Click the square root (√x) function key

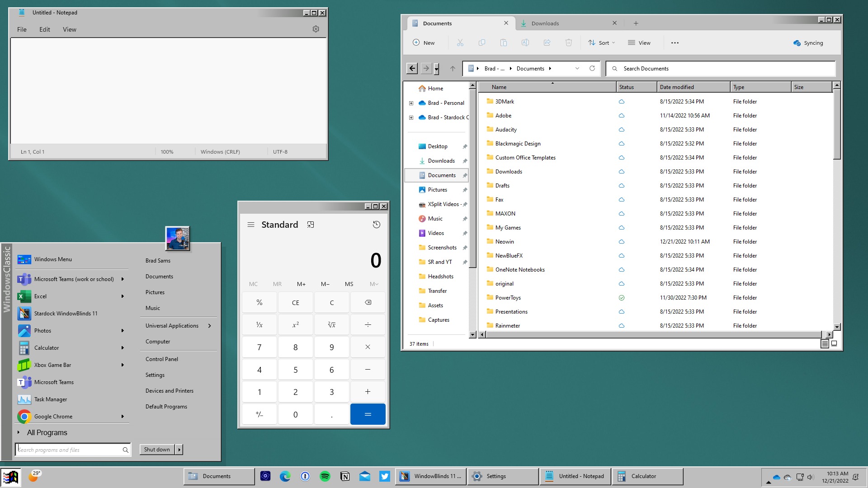[331, 324]
